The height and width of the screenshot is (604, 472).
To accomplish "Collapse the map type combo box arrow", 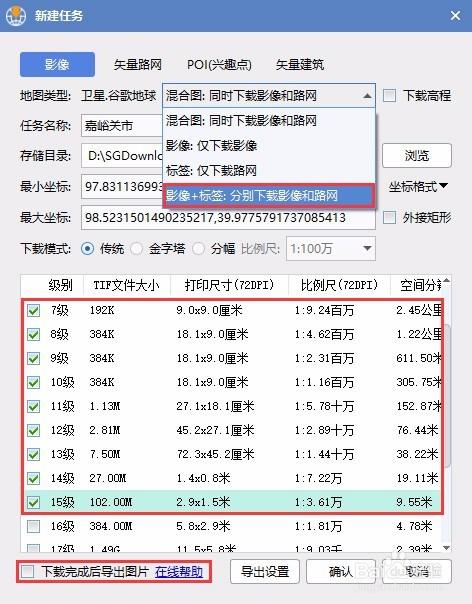I will click(x=367, y=96).
